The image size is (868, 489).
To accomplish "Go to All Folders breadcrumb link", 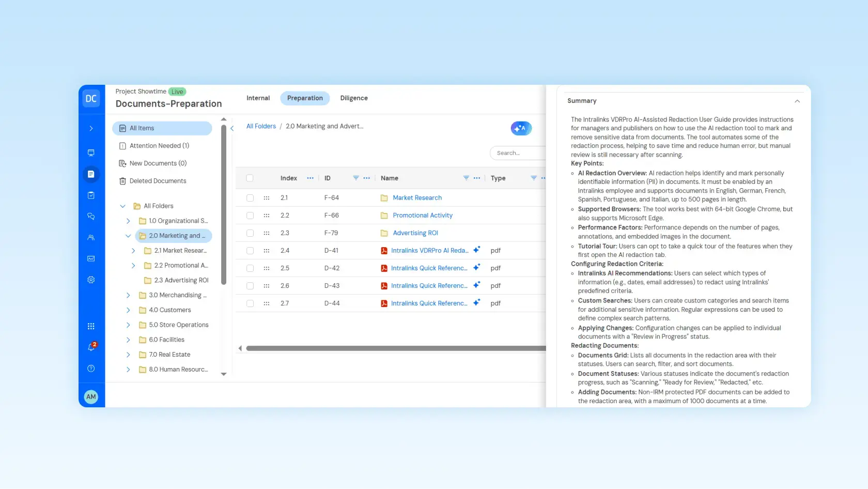I will click(x=261, y=126).
